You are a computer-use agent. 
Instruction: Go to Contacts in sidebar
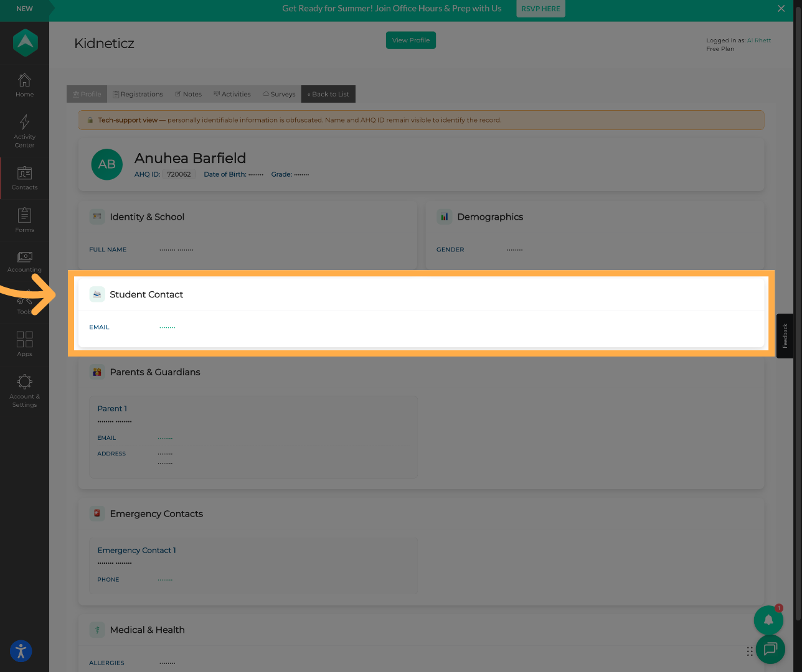coord(24,178)
